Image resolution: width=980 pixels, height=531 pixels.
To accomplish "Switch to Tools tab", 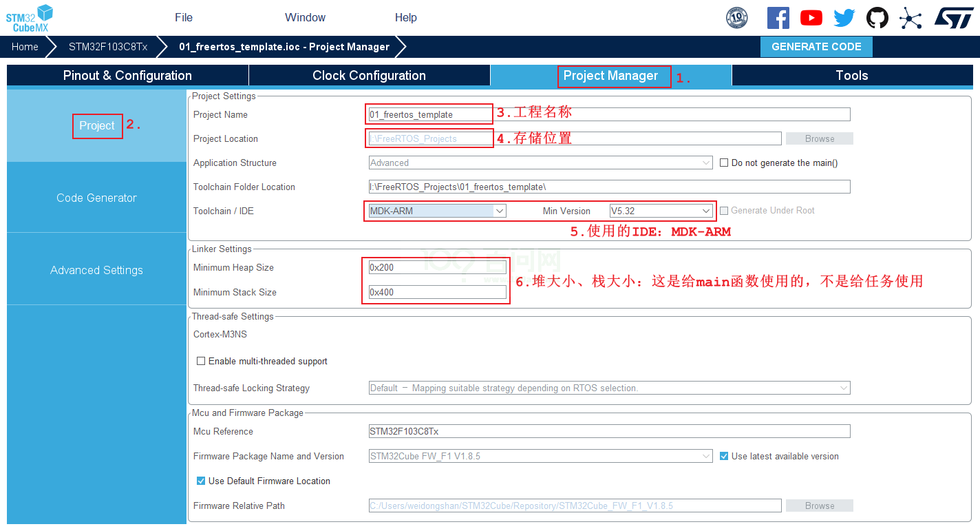I will coord(852,76).
